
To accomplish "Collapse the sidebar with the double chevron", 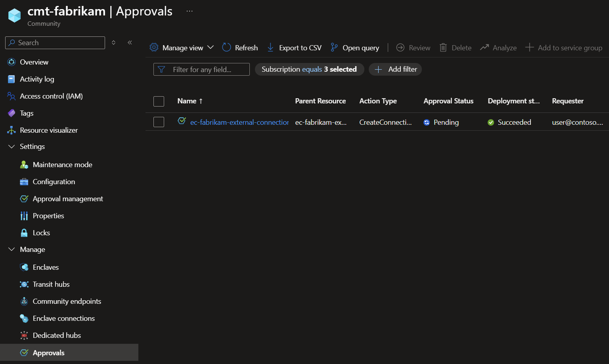I will point(130,42).
